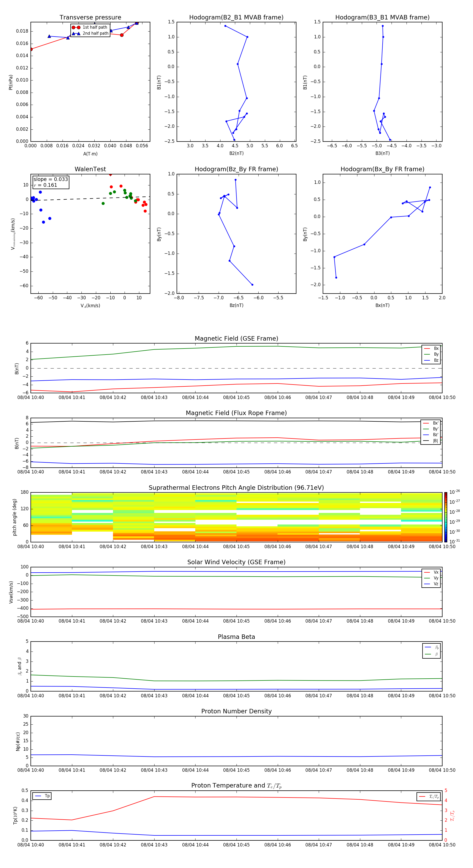Select the 'slope = 0.033' annotation

coord(51,179)
